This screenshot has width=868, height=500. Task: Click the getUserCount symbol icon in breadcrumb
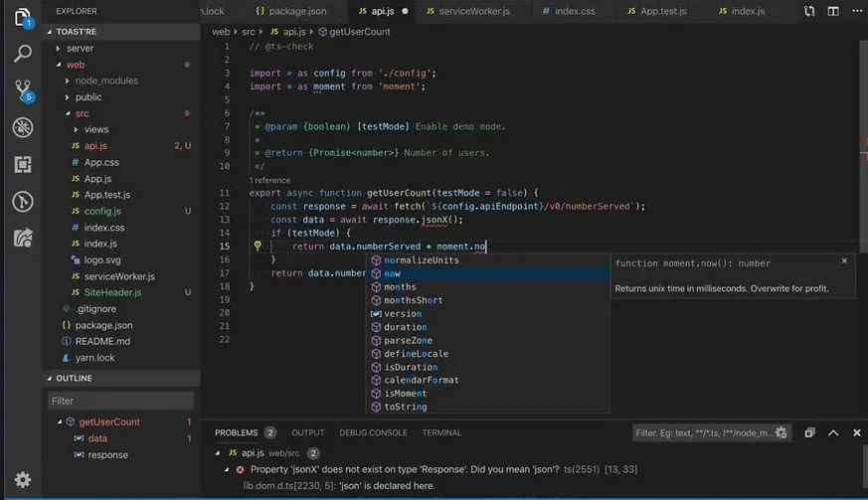click(x=323, y=32)
